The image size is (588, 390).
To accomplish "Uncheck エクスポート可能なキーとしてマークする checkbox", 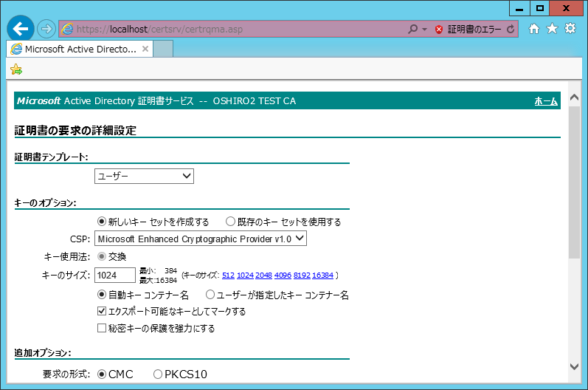I will [x=102, y=311].
